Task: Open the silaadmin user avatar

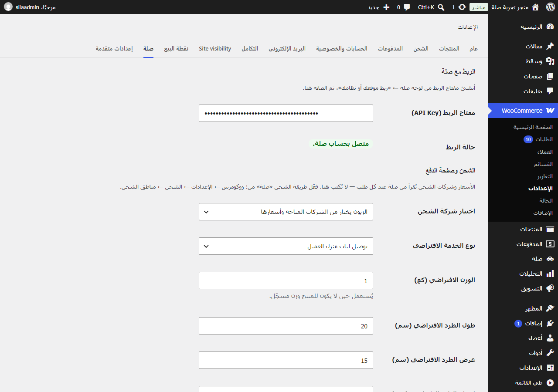Action: (8, 7)
